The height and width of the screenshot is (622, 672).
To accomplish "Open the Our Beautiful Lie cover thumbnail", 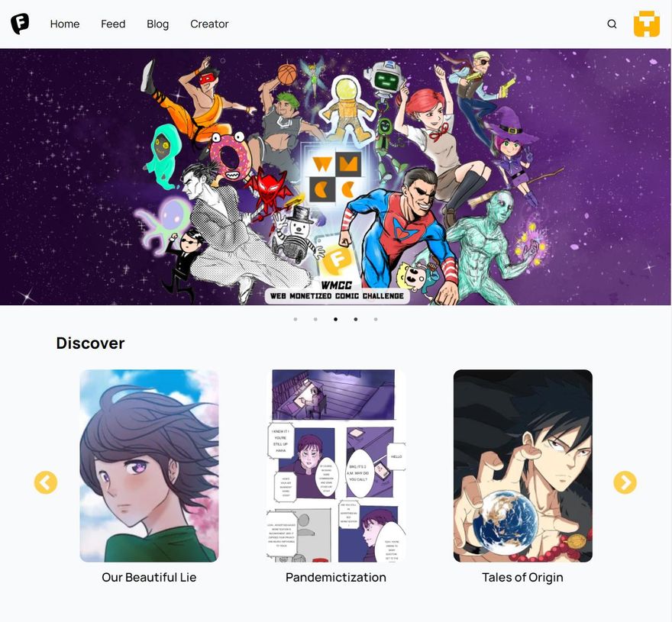I will click(149, 466).
